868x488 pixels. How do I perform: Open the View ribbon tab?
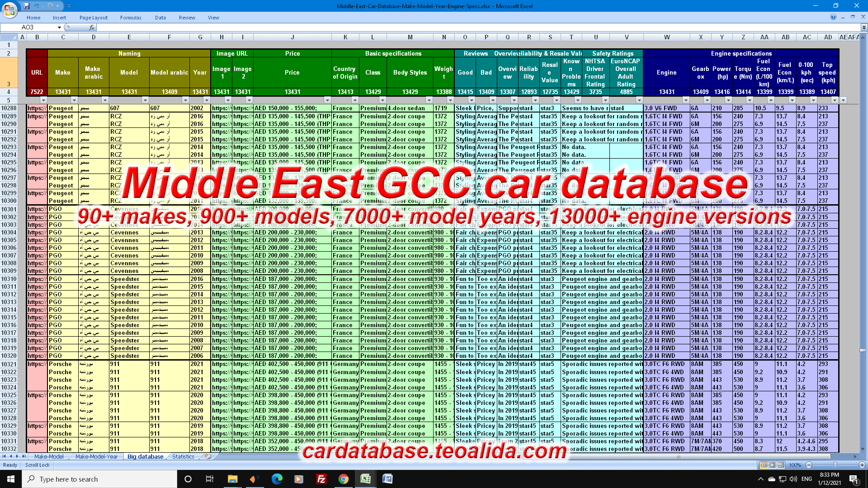tap(213, 18)
